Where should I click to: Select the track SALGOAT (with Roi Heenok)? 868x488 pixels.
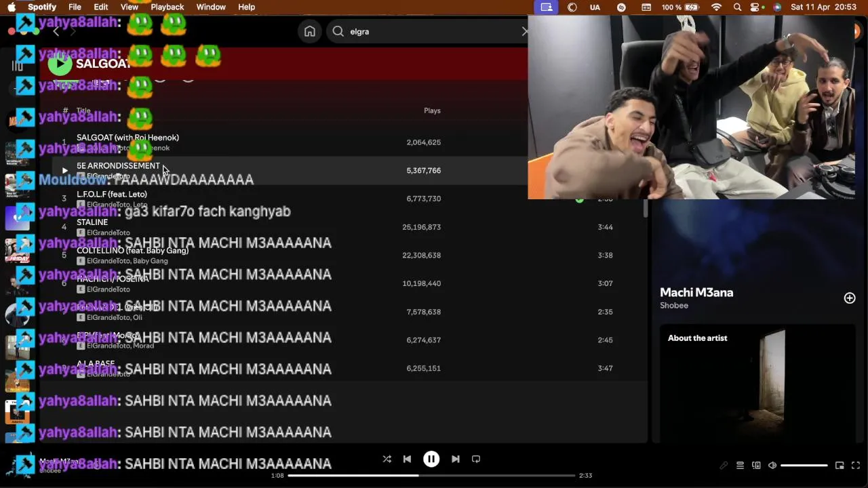127,138
